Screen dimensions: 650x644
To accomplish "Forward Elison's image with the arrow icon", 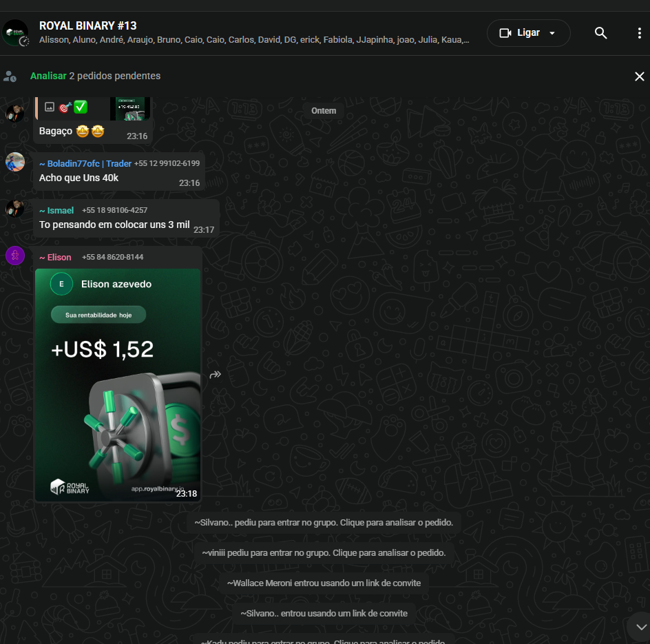I will 215,375.
